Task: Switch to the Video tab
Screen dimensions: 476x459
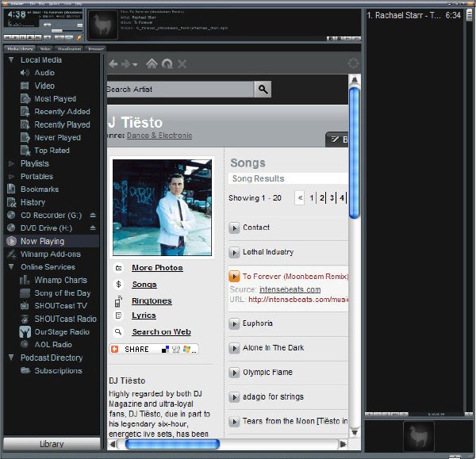Action: click(x=45, y=48)
